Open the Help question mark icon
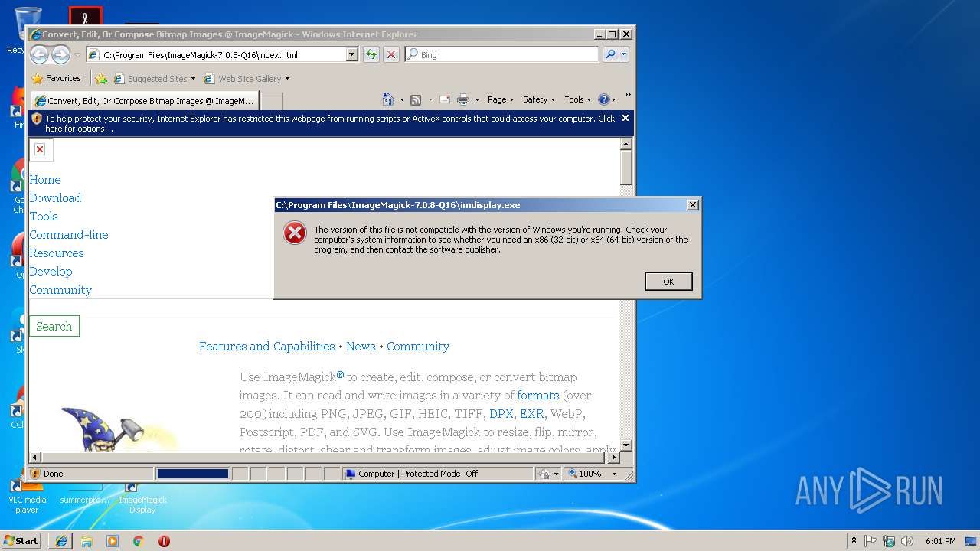The width and height of the screenshot is (980, 551). [x=603, y=99]
